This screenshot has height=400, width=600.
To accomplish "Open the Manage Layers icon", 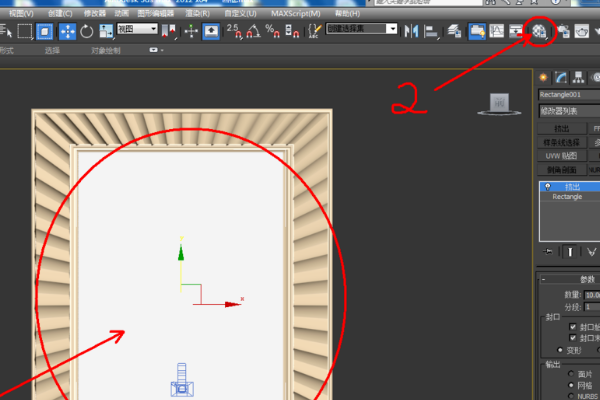I will click(454, 31).
